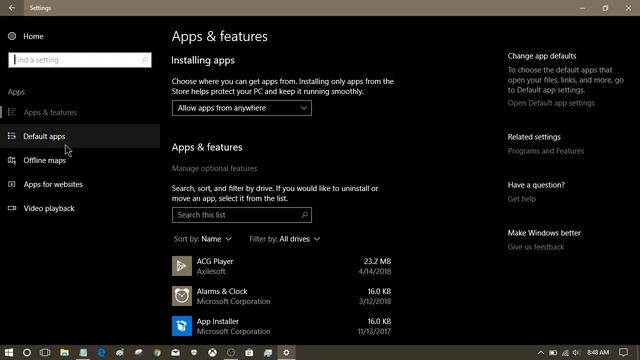Click the Home gear icon
640x360 pixels.
(x=12, y=36)
